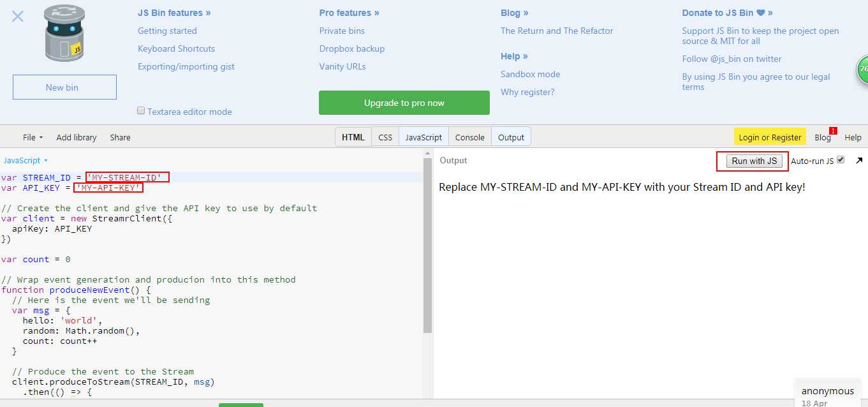Screen dimensions: 868x407
Task: Click the anonymous user label
Action: [x=827, y=391]
